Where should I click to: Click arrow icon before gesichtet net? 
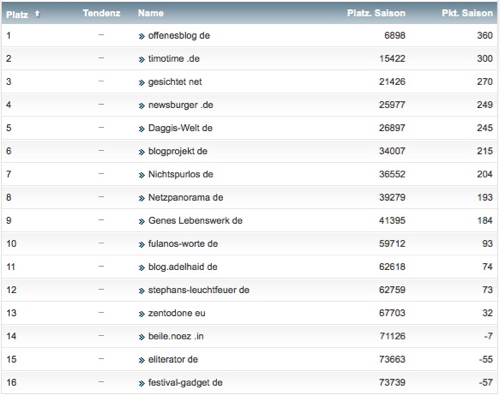click(x=142, y=83)
